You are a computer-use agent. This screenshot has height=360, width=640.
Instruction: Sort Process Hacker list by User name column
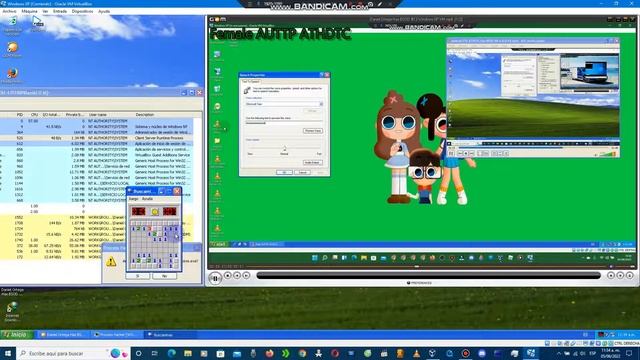click(98, 115)
